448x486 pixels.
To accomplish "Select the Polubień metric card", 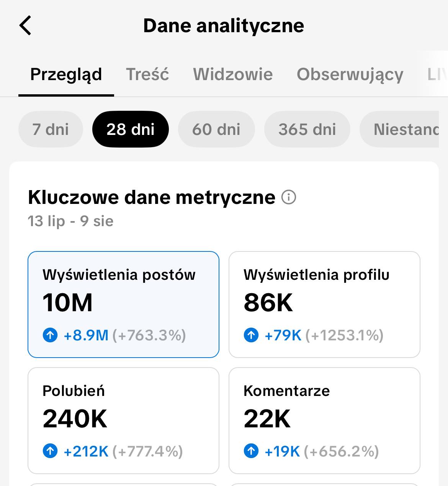I will tap(123, 420).
